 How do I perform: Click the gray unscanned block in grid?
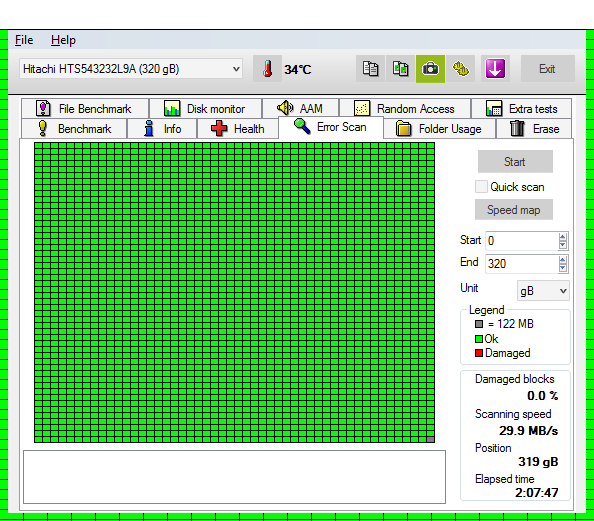click(430, 440)
